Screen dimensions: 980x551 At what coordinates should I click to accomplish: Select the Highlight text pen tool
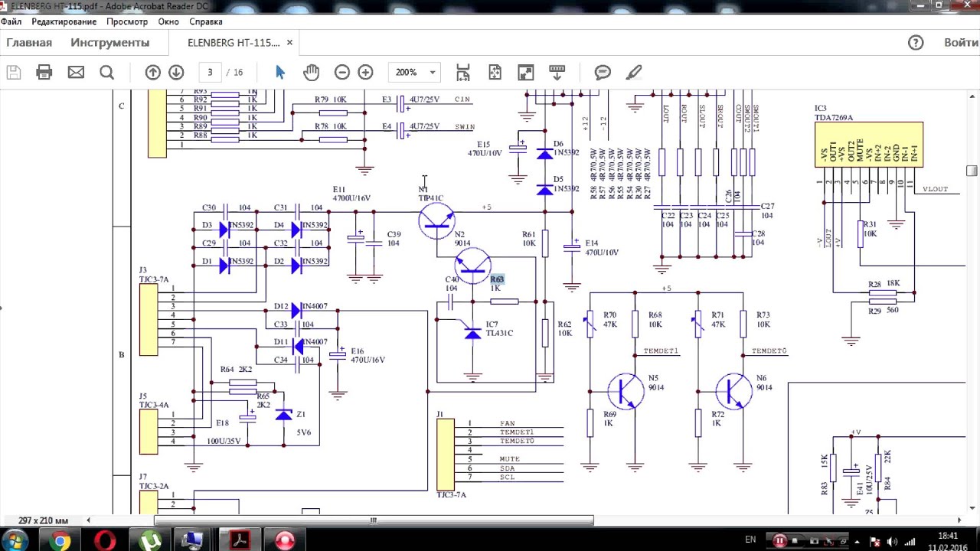(633, 73)
